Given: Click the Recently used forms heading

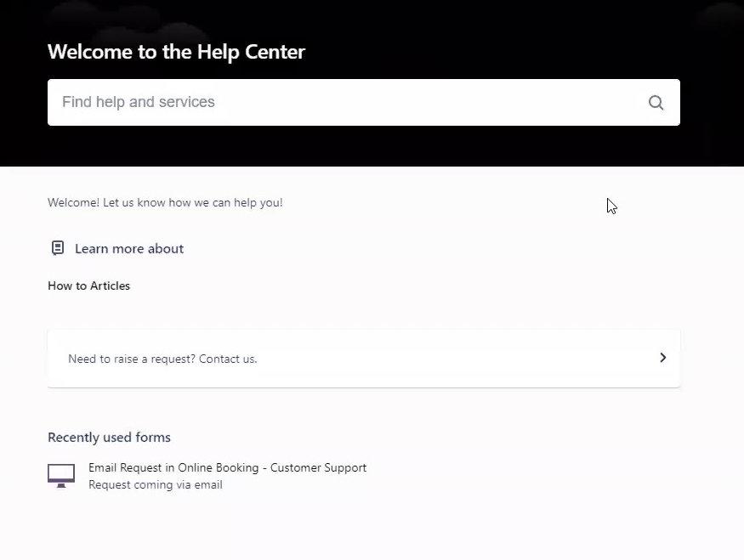Looking at the screenshot, I should (x=109, y=437).
